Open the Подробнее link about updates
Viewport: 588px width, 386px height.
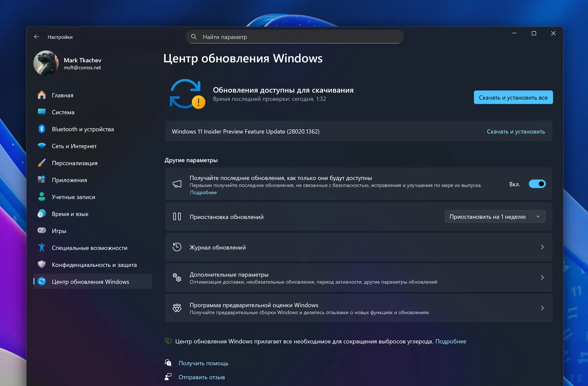(203, 192)
